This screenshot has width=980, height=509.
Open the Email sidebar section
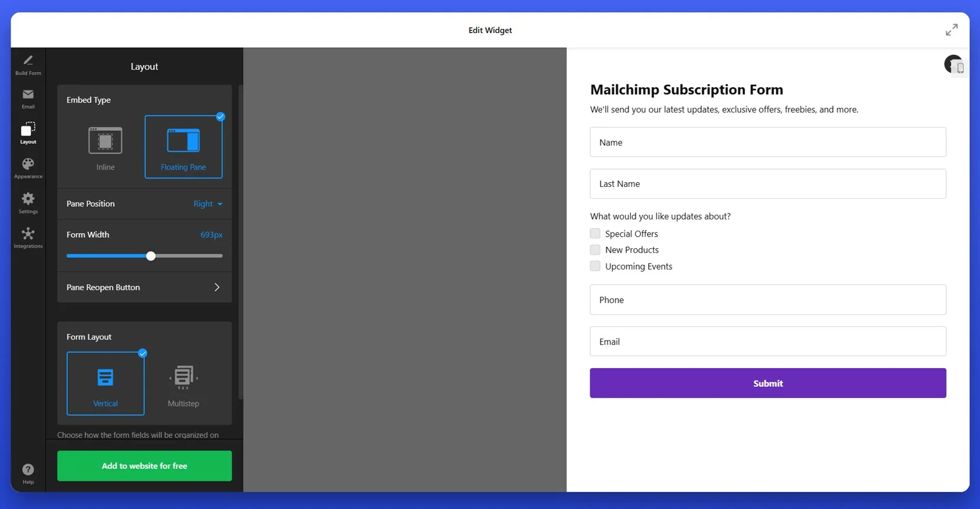tap(28, 99)
